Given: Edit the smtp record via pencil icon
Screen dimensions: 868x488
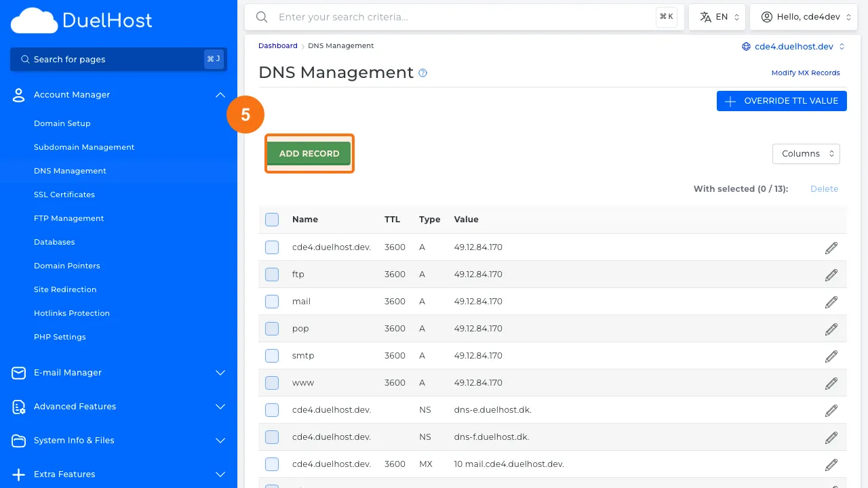Looking at the screenshot, I should click(831, 356).
